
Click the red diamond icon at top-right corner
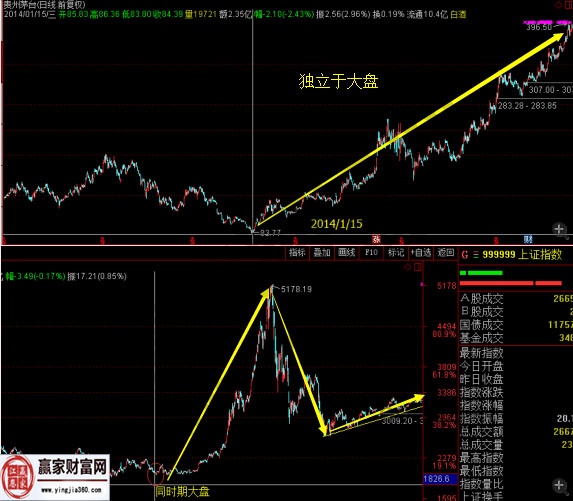[558, 4]
